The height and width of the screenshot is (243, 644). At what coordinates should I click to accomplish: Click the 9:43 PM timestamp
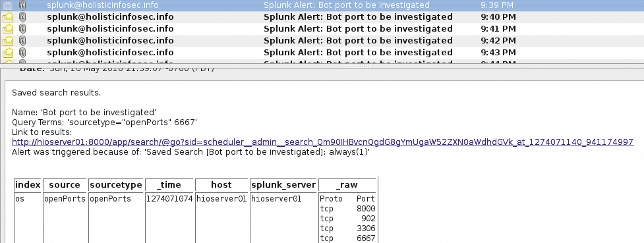tap(498, 53)
